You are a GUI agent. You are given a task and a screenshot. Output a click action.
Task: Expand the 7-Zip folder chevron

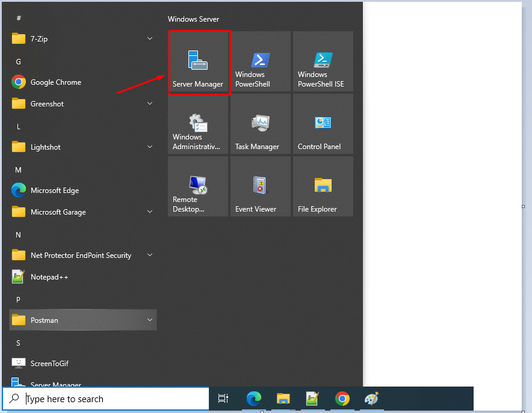[150, 39]
